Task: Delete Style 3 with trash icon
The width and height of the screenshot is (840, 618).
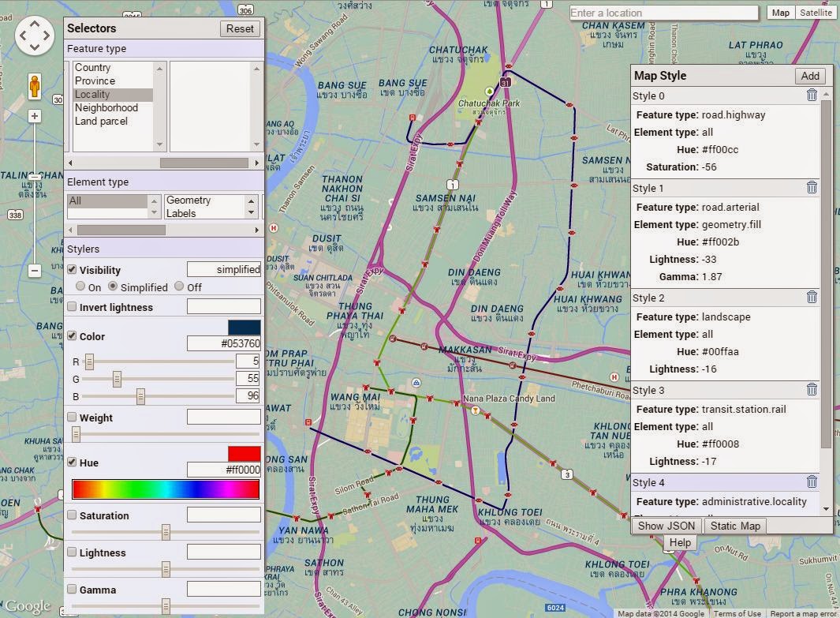Action: [812, 389]
